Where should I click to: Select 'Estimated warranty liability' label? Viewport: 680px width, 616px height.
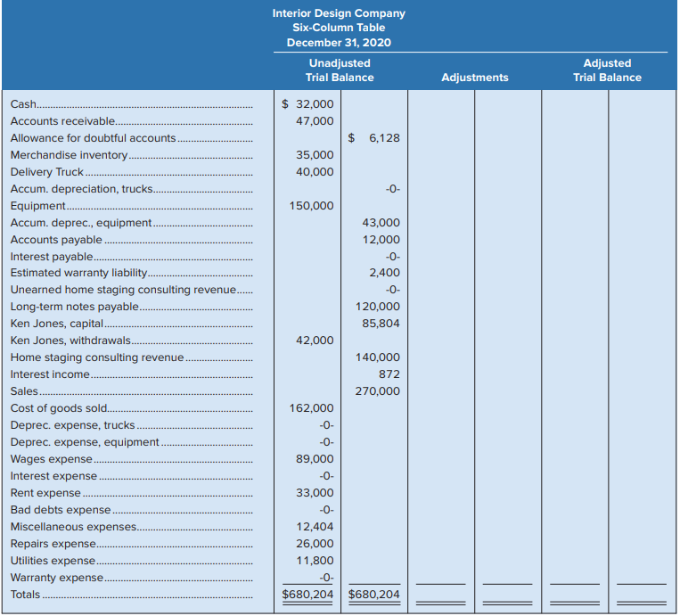78,273
